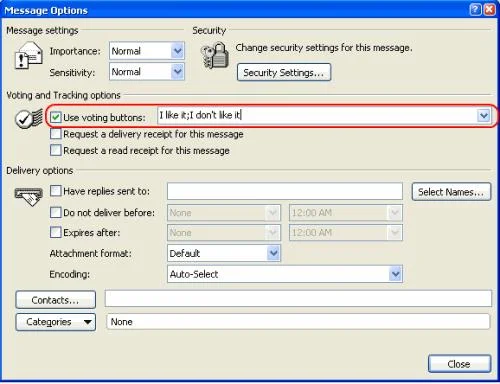This screenshot has width=500, height=384.
Task: Click the Categories field showing None
Action: 298,322
